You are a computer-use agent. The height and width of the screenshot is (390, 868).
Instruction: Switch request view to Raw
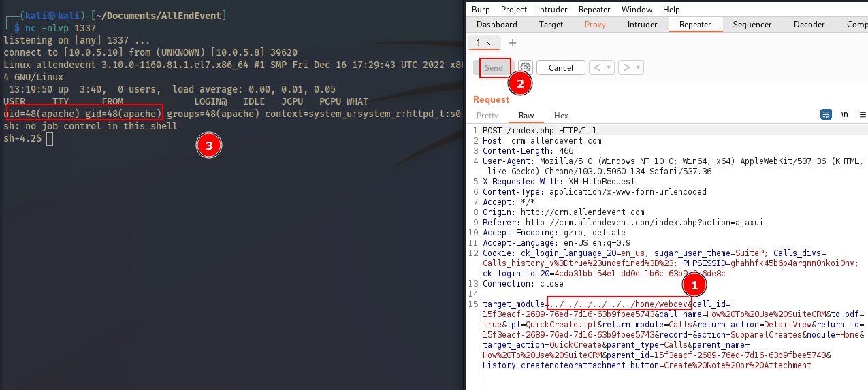pyautogui.click(x=526, y=116)
